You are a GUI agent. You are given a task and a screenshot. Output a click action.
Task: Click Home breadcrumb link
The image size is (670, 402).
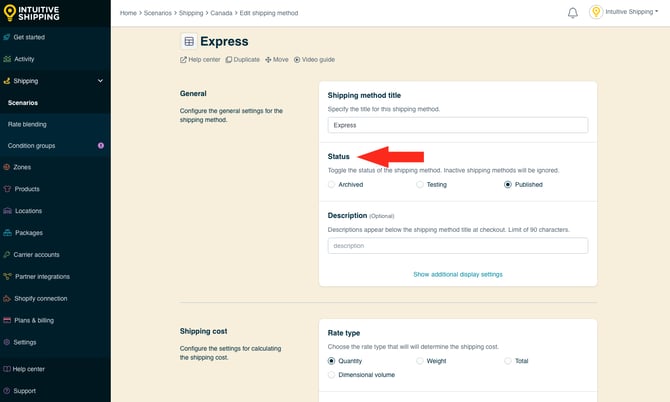click(x=128, y=13)
